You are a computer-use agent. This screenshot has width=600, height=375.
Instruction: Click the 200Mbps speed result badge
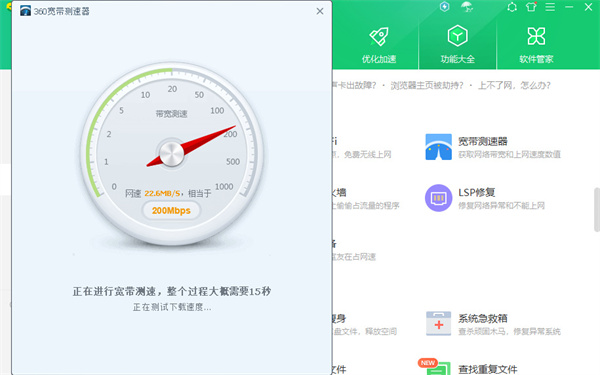(171, 210)
